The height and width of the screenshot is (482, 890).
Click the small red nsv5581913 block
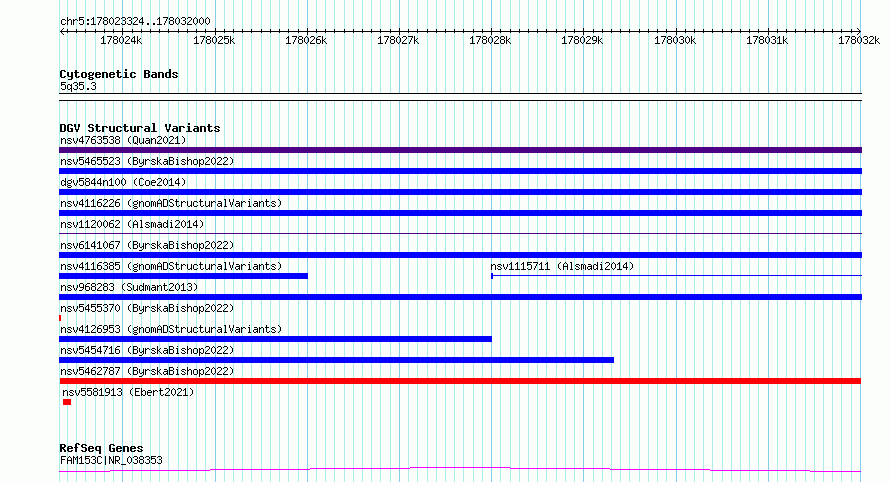point(67,402)
